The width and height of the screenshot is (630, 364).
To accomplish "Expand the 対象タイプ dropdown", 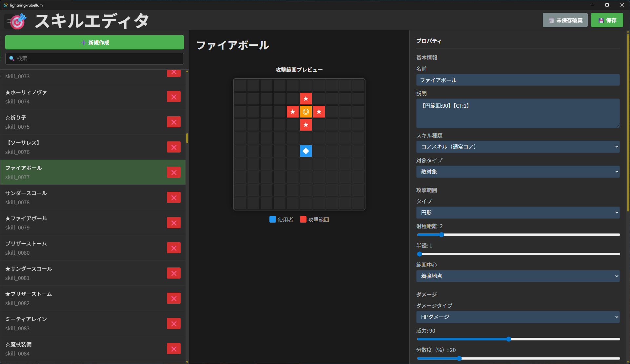I will pos(518,172).
